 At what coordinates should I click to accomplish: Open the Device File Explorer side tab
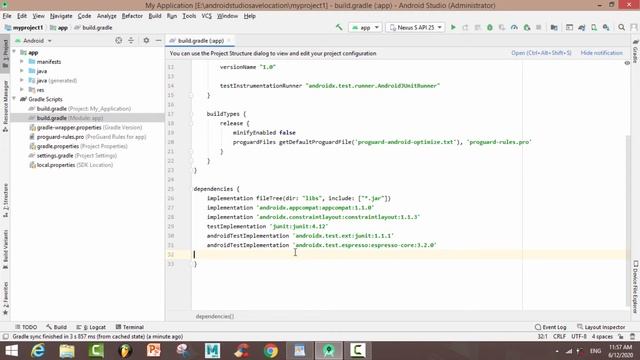click(x=636, y=287)
